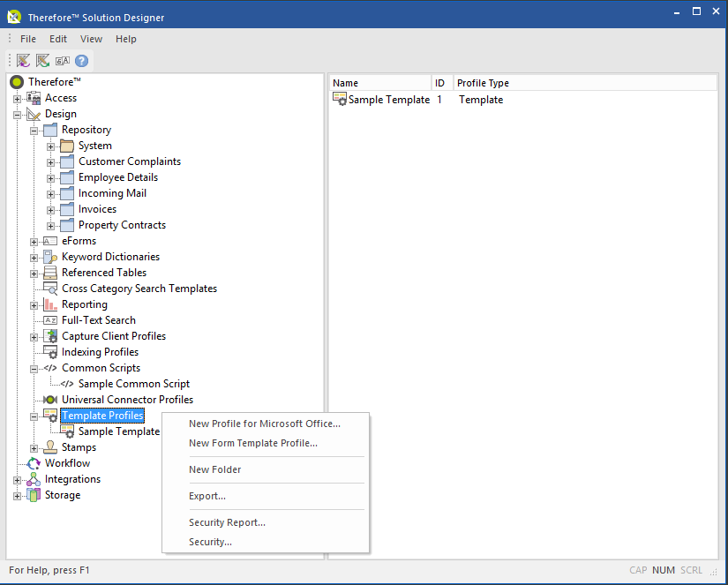
Task: Select the Reporting bar-chart icon
Action: 49,304
